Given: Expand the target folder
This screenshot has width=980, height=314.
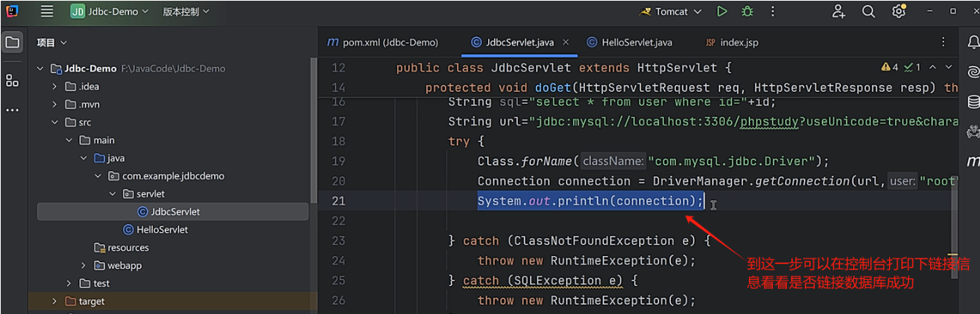Looking at the screenshot, I should click(54, 301).
